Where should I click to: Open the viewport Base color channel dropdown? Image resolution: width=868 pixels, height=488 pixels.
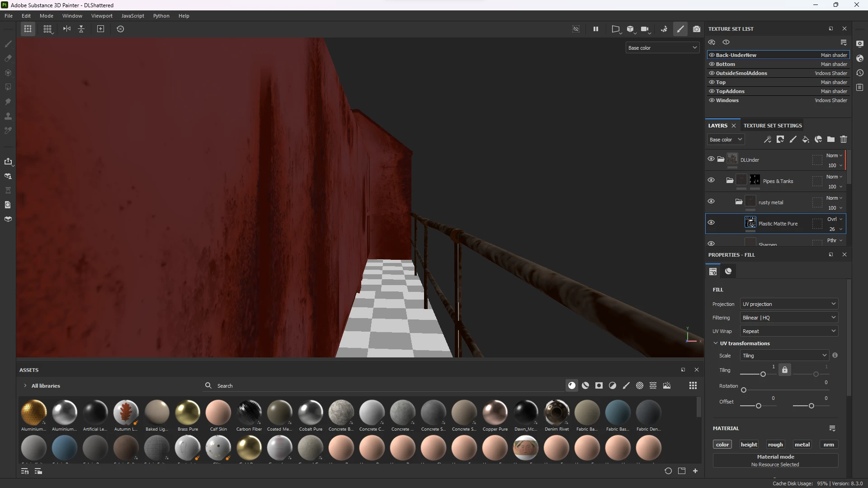tap(662, 48)
